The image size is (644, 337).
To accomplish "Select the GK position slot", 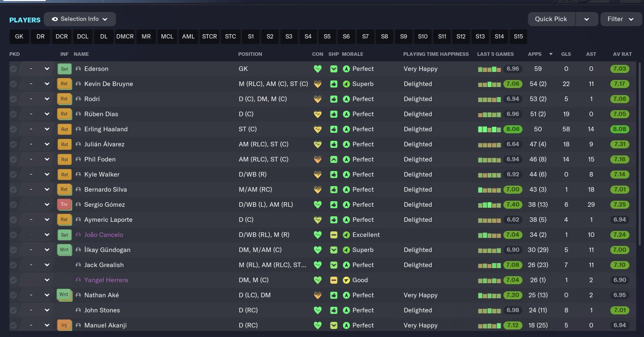I will 19,37.
